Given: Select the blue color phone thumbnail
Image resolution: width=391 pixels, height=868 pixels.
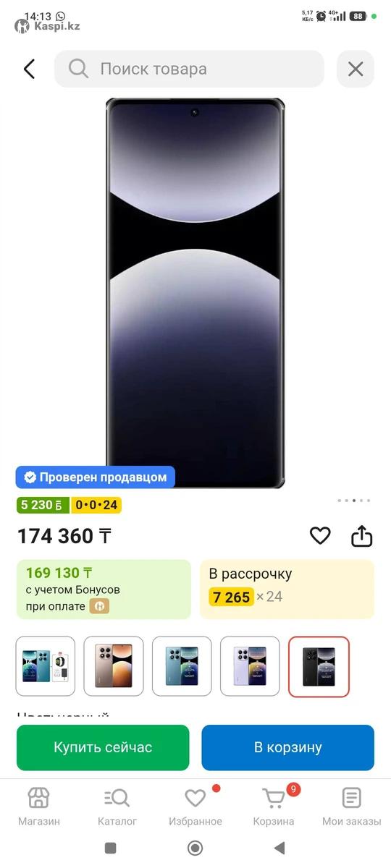Looking at the screenshot, I should coord(181,667).
